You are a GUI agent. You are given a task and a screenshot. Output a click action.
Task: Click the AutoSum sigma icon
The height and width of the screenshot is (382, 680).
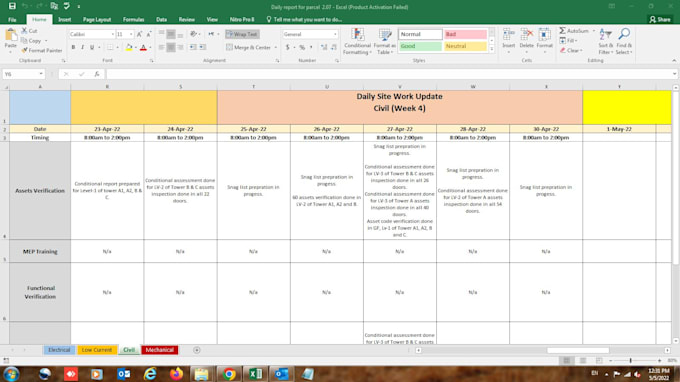[562, 31]
